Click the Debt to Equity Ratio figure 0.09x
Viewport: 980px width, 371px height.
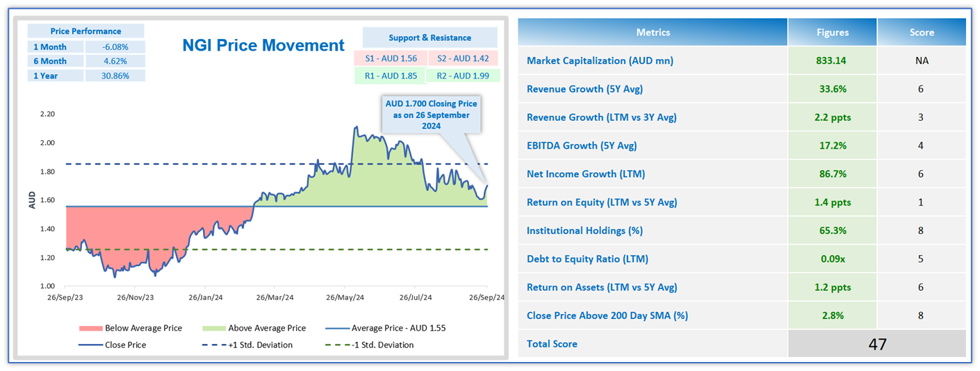[x=832, y=259]
